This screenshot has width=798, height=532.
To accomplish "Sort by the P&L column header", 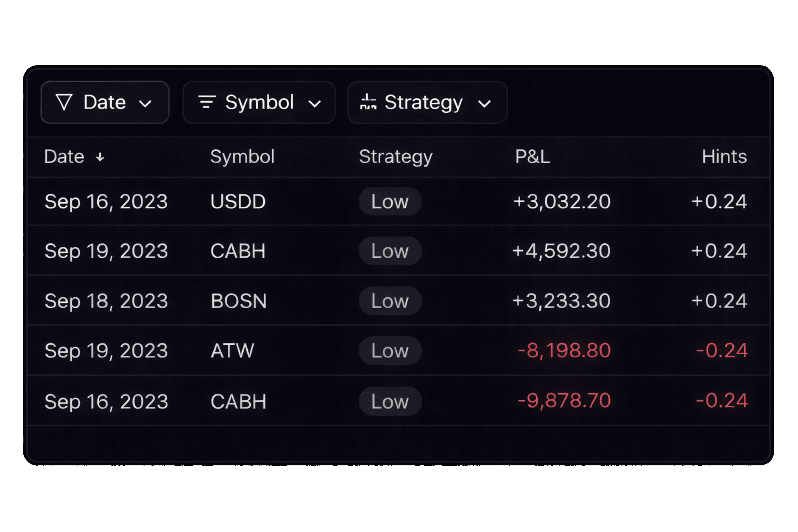I will pyautogui.click(x=533, y=157).
